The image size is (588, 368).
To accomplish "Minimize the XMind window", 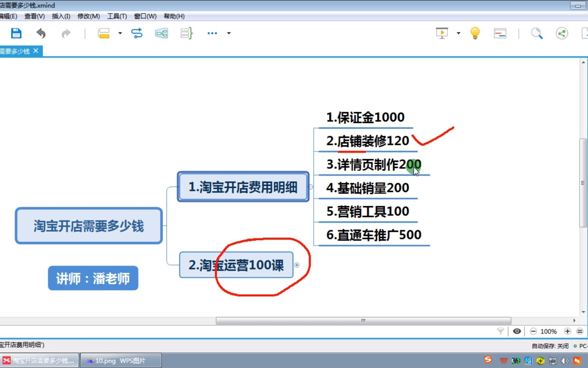I will [x=578, y=5].
